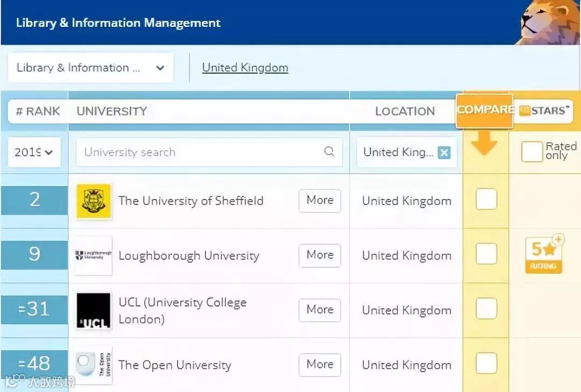Tick compare checkbox for University of Sheffield
Image resolution: width=581 pixels, height=392 pixels.
(486, 199)
